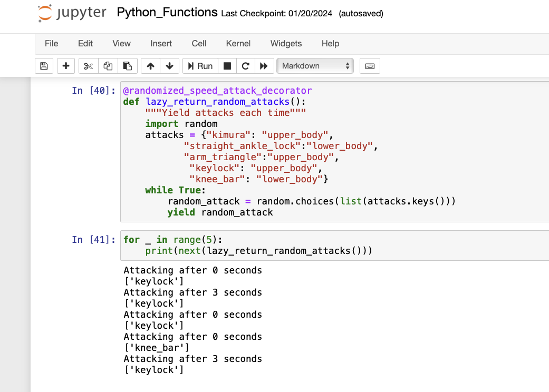Image resolution: width=549 pixels, height=392 pixels.
Task: Open the command palette keyboard icon
Action: 370,66
